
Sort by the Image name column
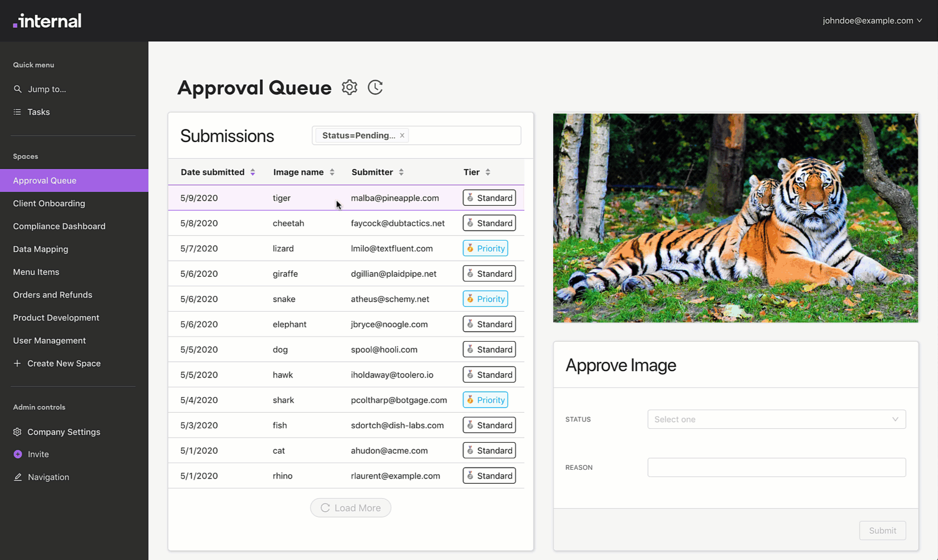[x=332, y=172]
